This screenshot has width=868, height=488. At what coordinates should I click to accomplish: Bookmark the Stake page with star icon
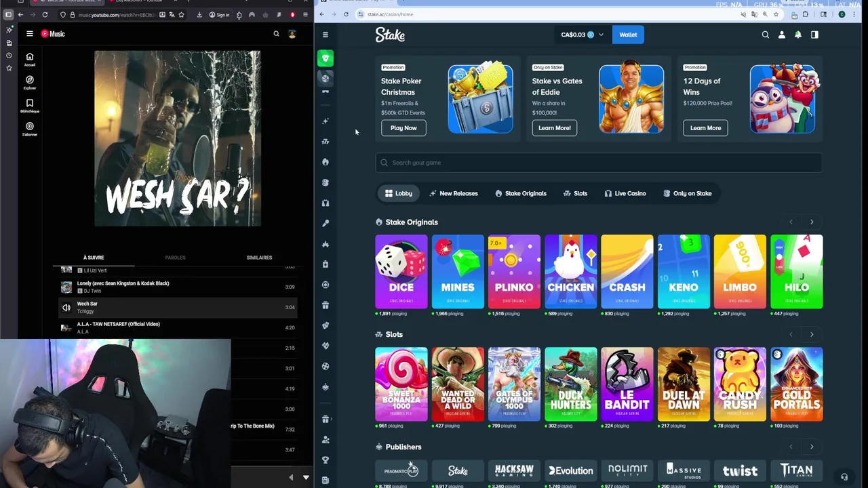(x=776, y=14)
